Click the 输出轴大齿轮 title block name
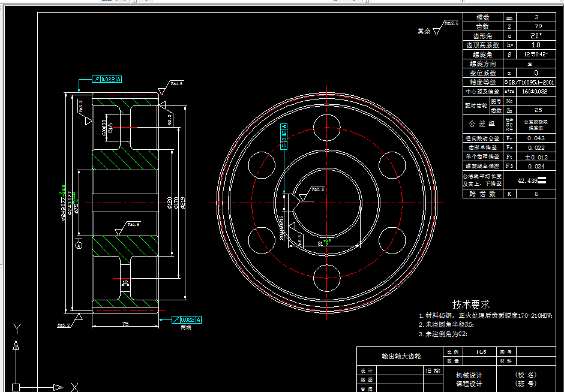The image size is (564, 392). (401, 356)
